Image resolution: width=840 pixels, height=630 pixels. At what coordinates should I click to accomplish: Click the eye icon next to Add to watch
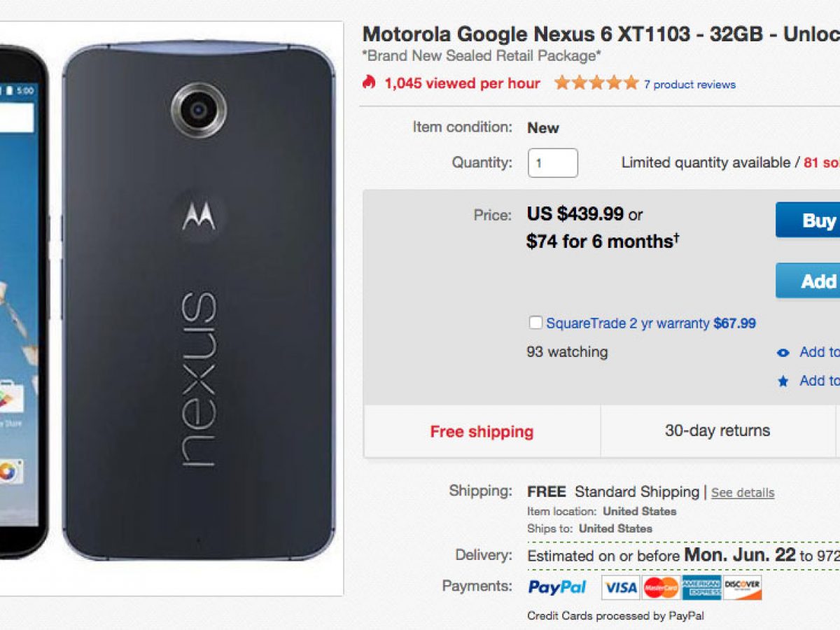click(782, 352)
